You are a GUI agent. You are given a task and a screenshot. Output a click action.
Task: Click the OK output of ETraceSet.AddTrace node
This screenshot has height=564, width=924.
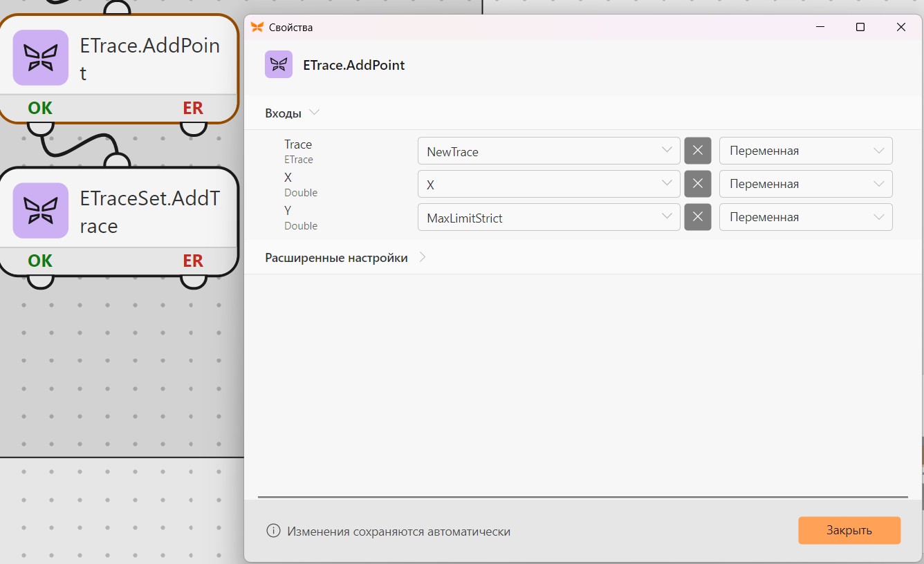40,261
